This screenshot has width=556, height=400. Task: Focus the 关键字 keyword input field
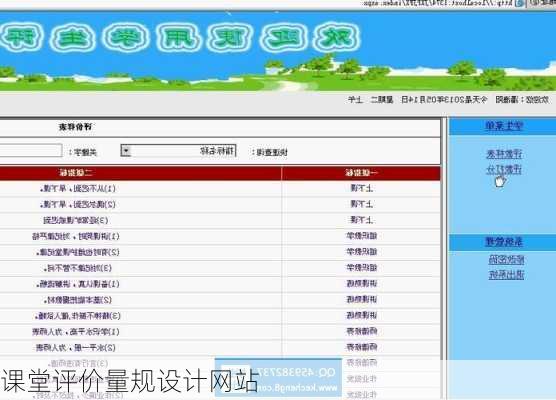(x=30, y=150)
